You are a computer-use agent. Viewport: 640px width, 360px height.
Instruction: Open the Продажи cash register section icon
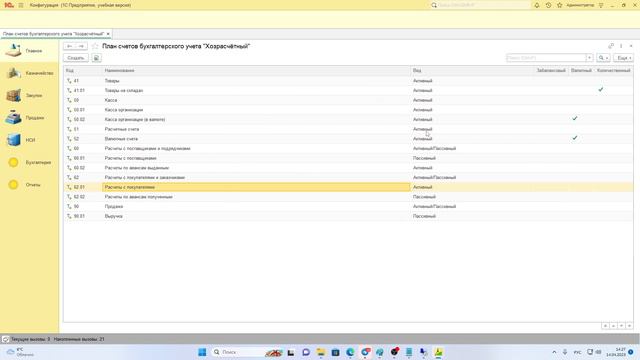[x=13, y=118]
